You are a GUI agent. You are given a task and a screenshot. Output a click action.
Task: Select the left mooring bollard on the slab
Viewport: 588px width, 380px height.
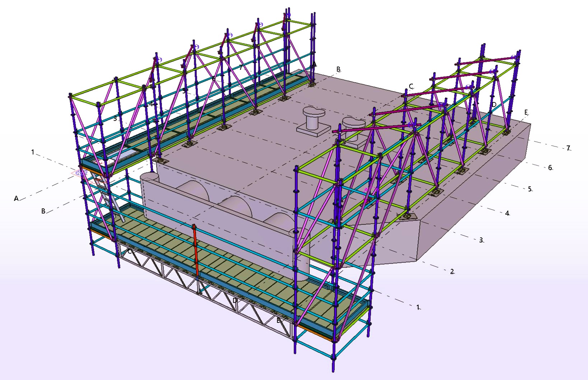tap(314, 121)
